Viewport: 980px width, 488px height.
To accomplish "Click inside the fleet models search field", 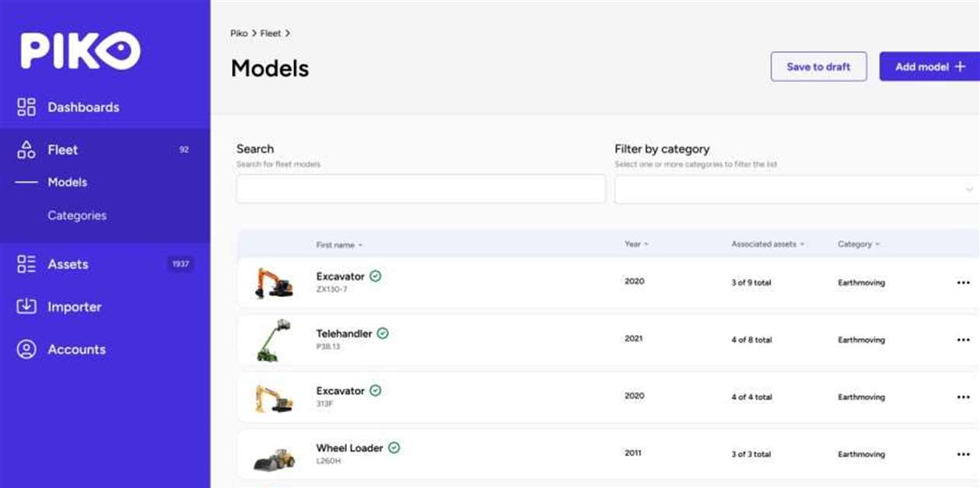I will 420,188.
